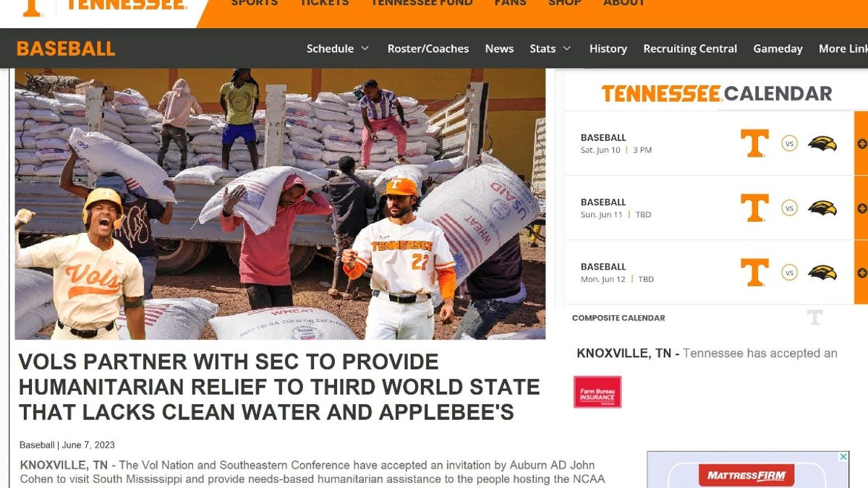Go to the News menu item

[499, 48]
